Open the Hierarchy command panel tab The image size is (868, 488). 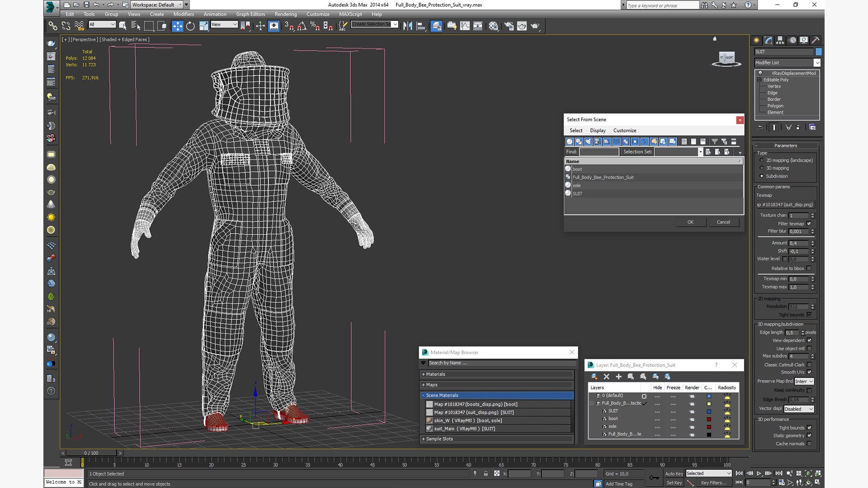[x=780, y=40]
